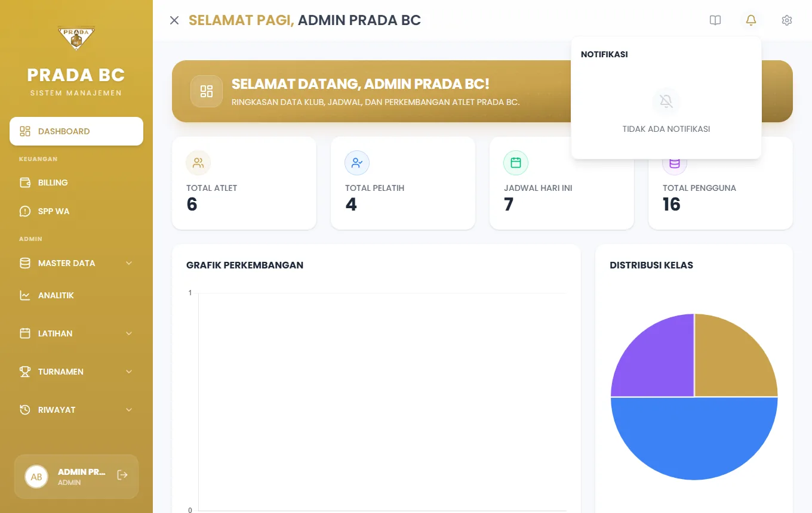Toggle the notification bell icon

(751, 20)
